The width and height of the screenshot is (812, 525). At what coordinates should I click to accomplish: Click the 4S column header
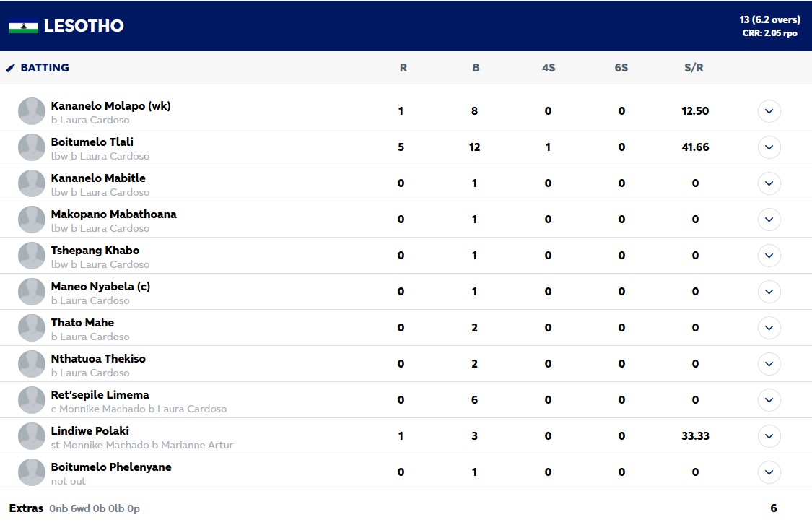coord(549,68)
